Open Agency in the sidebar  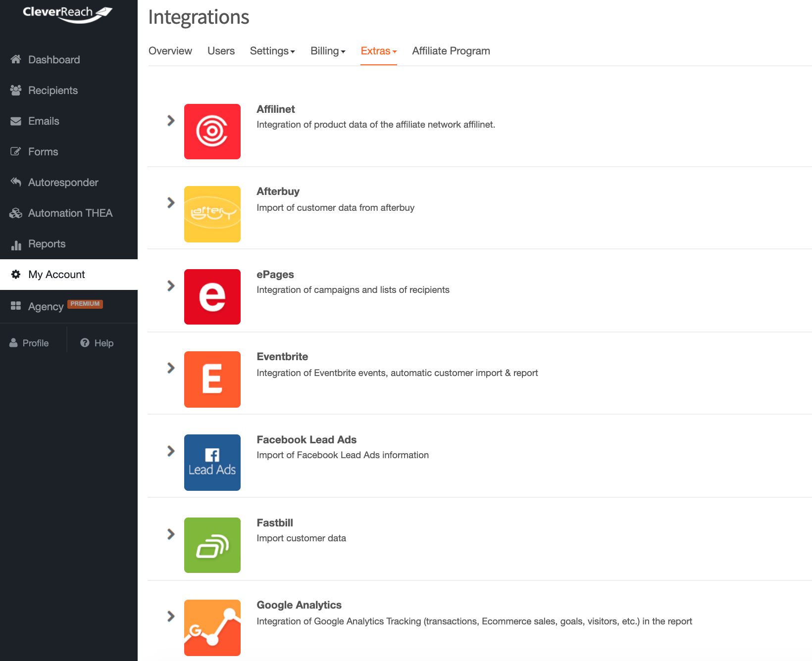[x=69, y=306]
